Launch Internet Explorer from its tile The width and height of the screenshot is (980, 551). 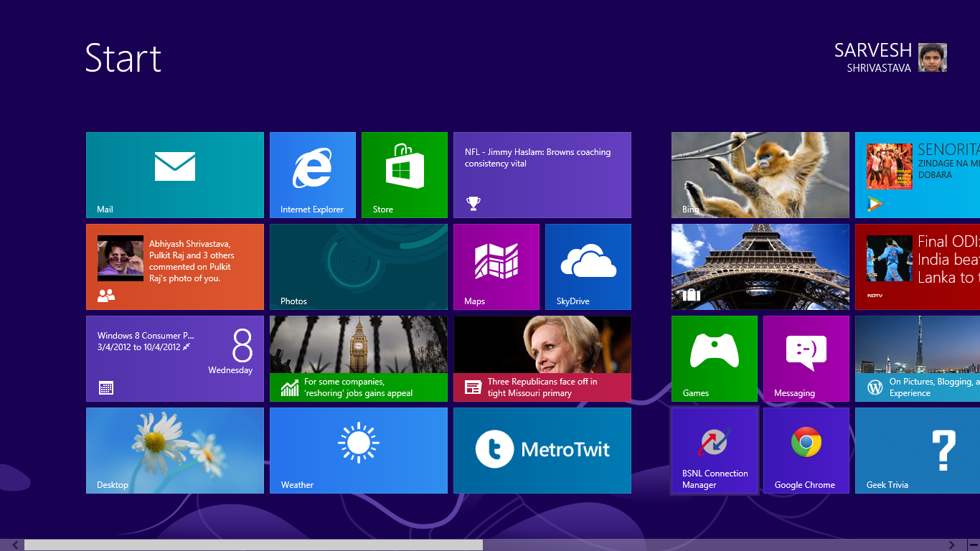[x=312, y=174]
